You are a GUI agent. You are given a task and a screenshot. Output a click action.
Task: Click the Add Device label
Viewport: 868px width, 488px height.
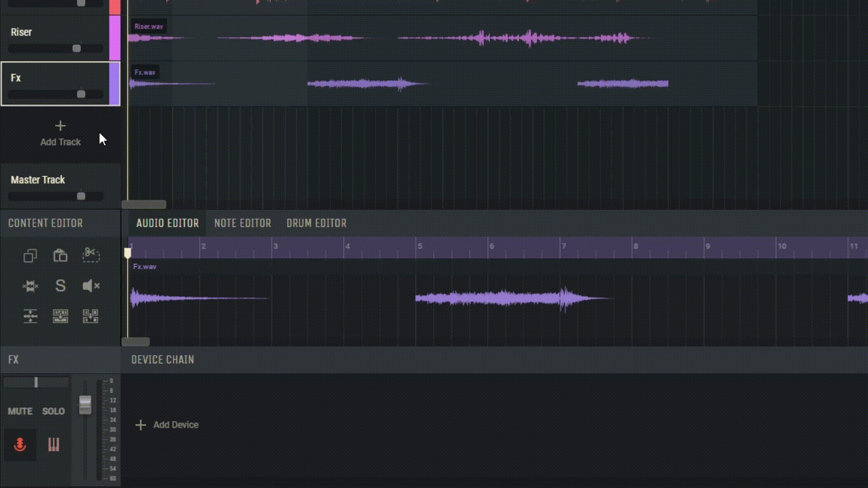(175, 425)
